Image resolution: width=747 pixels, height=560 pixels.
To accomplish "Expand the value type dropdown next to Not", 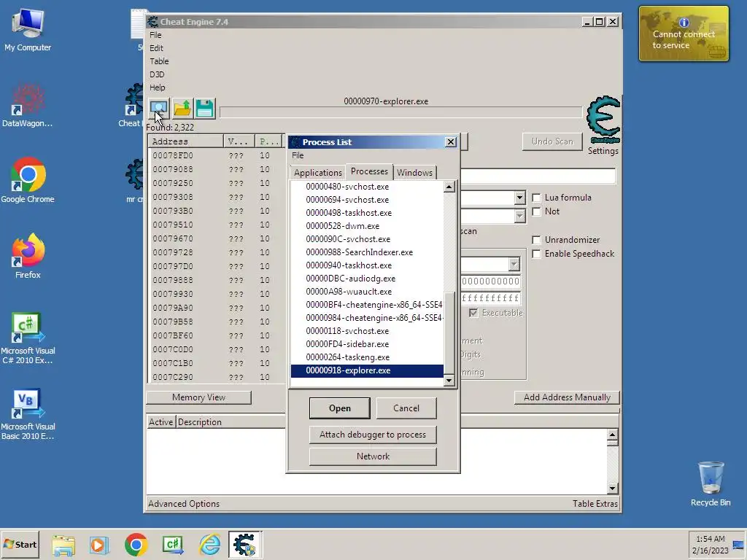I will coord(519,216).
